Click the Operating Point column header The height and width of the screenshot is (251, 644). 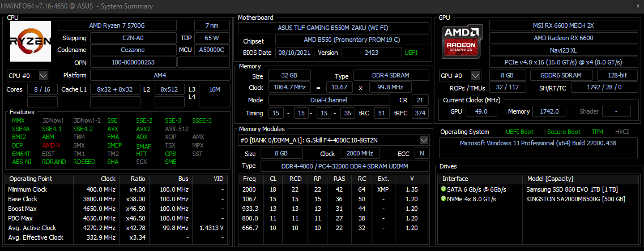coord(39,179)
